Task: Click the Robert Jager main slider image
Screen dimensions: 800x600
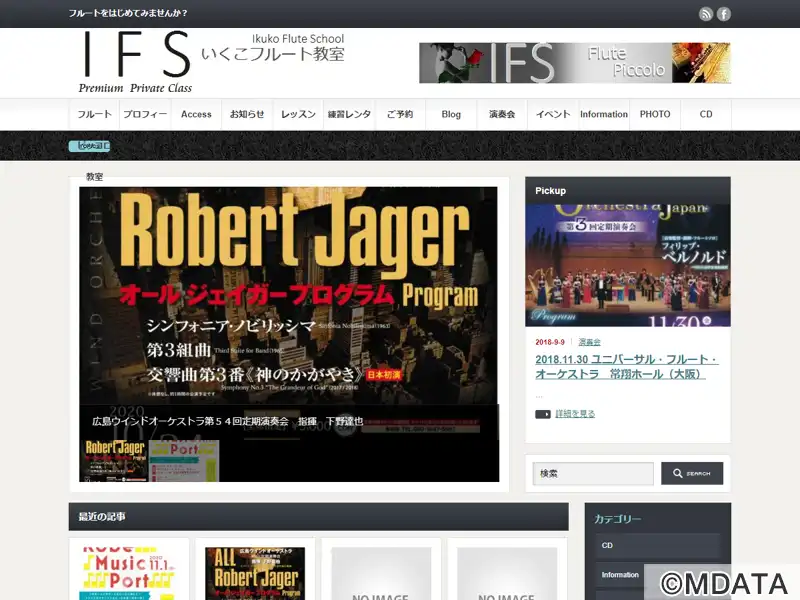Action: 288,296
